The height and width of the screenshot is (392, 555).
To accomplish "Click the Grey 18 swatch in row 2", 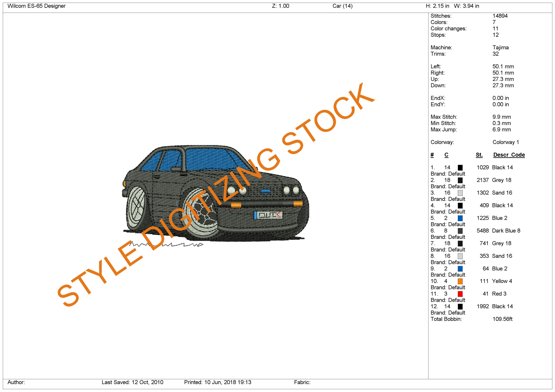I will click(x=460, y=180).
